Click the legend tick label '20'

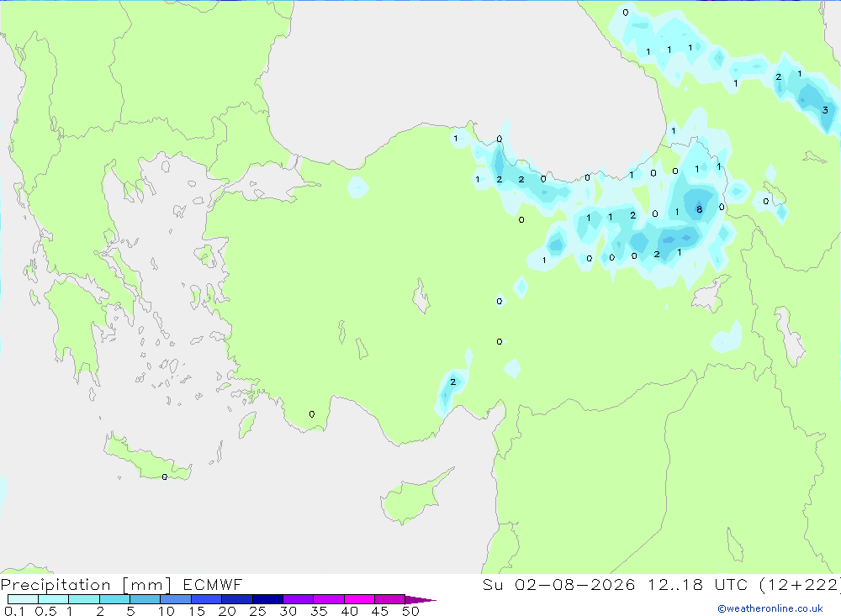[x=227, y=611]
